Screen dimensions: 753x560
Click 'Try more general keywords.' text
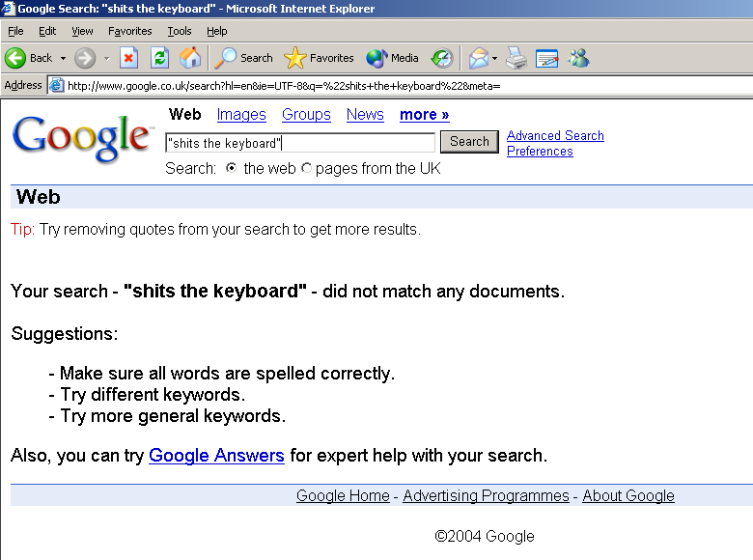click(173, 416)
